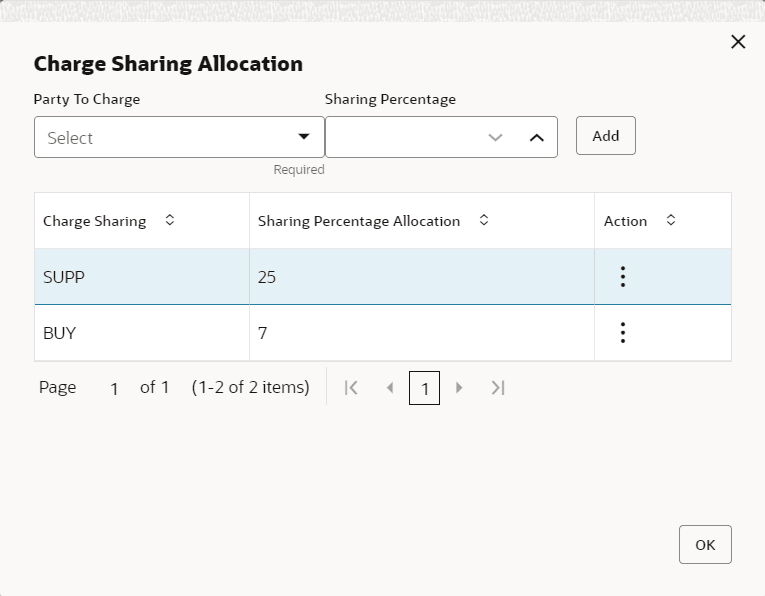Click the Add button
This screenshot has width=765, height=596.
(605, 136)
